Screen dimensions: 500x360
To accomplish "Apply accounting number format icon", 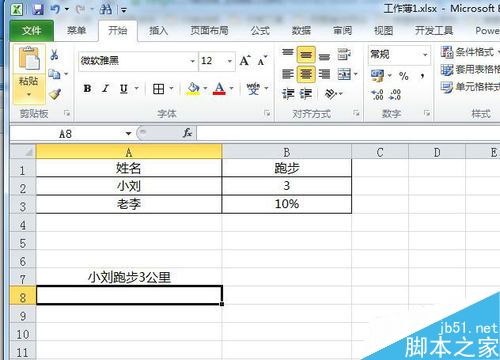I will (x=377, y=76).
